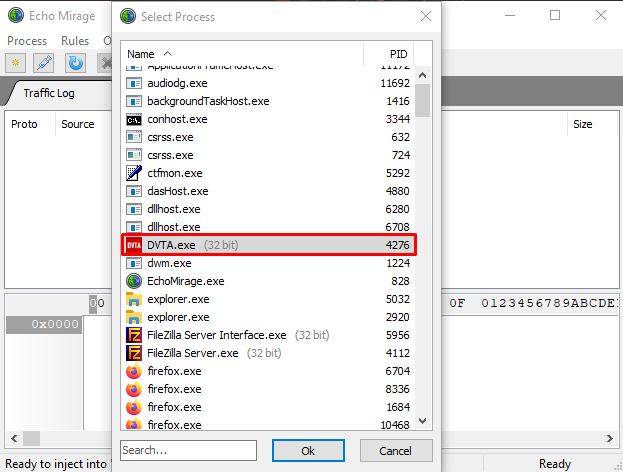Select the backgroundTaskHost.exe icon
Image resolution: width=623 pixels, height=472 pixels.
point(134,101)
